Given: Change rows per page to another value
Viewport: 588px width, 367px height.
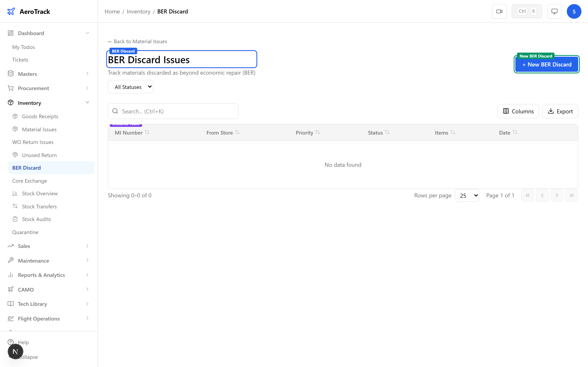Looking at the screenshot, I should click(x=467, y=195).
